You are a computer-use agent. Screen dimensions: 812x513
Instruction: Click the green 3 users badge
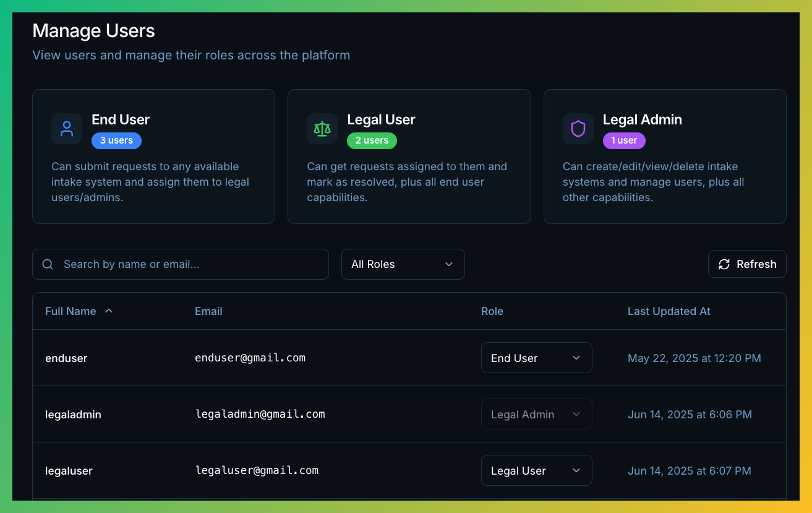(x=116, y=140)
